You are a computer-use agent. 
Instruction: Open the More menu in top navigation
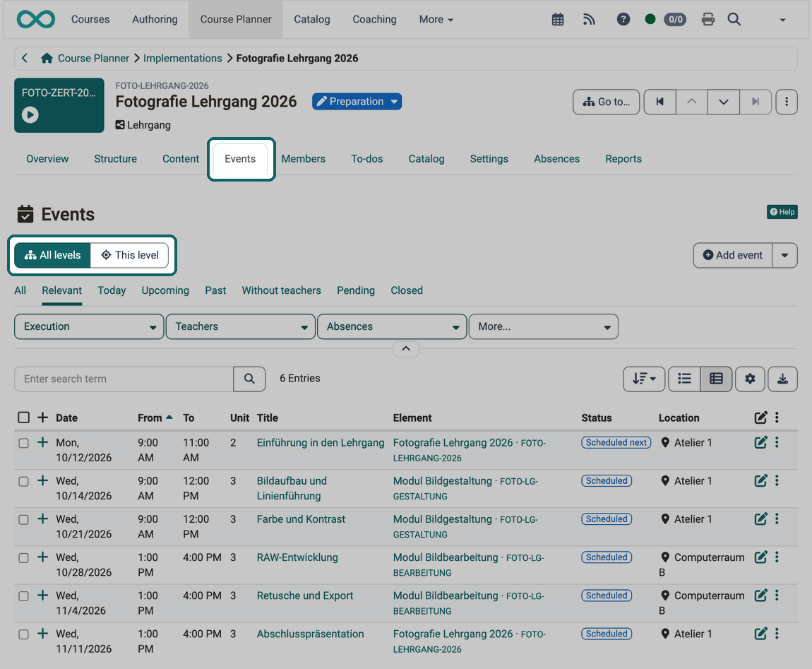point(436,19)
